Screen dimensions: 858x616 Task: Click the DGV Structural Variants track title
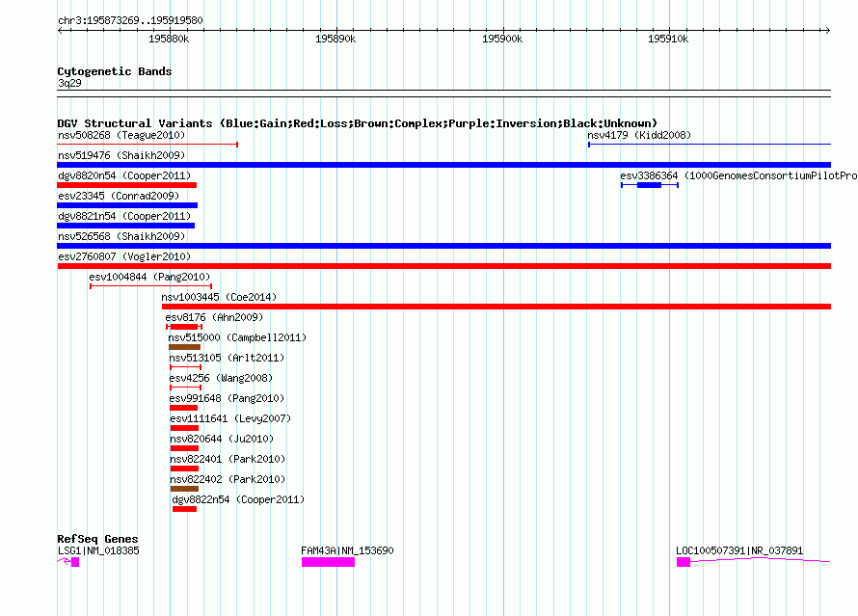[x=358, y=123]
